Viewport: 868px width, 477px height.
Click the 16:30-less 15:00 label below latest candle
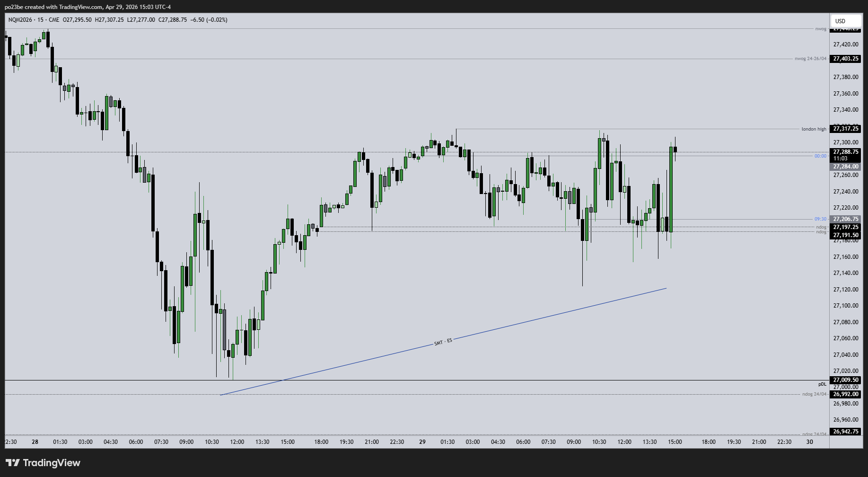[675, 442]
